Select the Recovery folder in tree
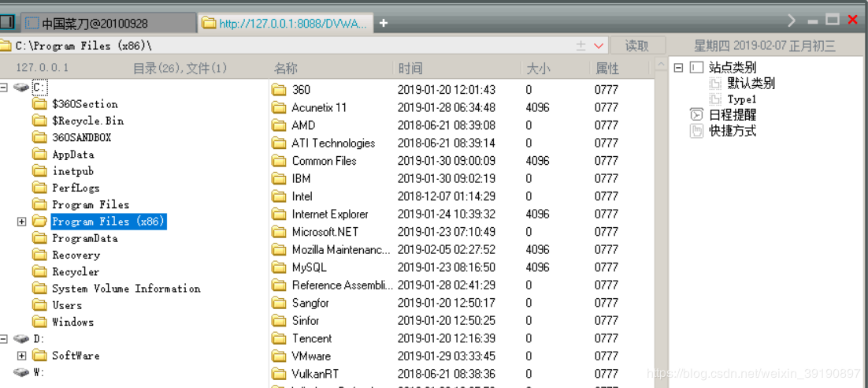Viewport: 868px width, 388px height. pos(76,255)
